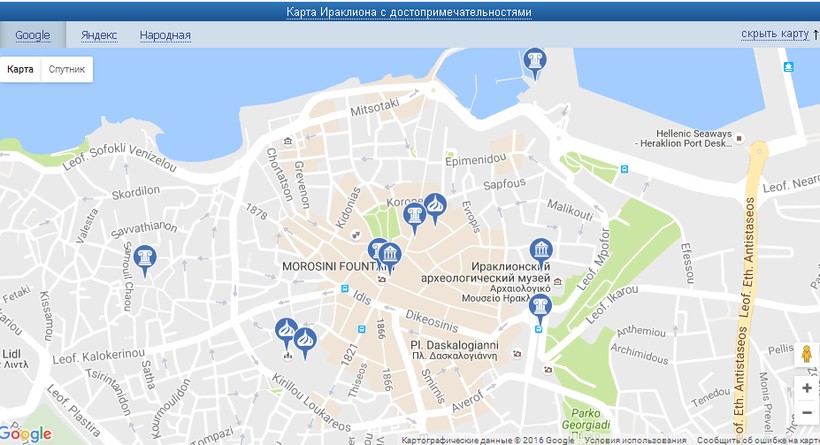Viewport: 820px width, 445px height.
Task: Click the left church marker near Kirillou Loukareos
Action: (286, 331)
